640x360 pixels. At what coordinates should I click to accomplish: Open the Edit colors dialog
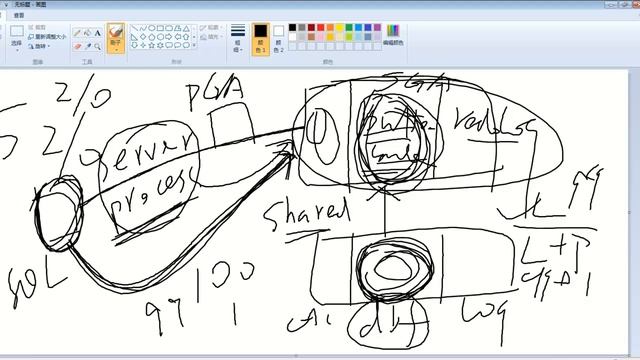(393, 35)
